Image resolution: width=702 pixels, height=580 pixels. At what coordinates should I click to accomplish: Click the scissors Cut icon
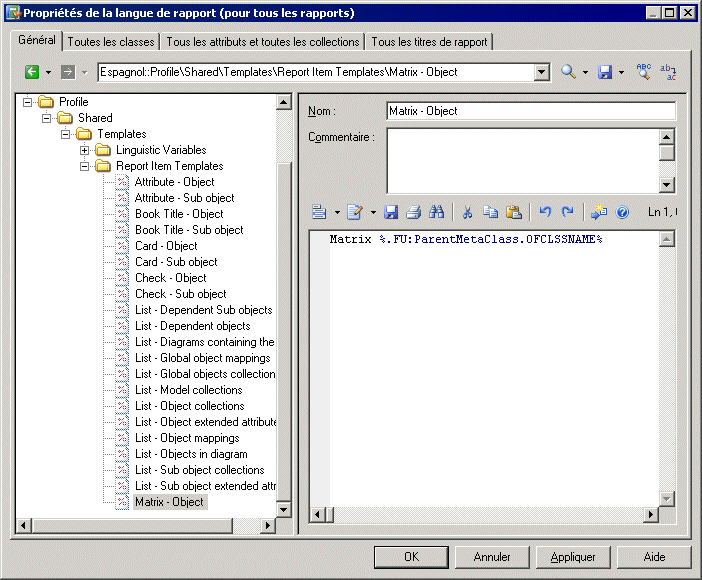point(467,212)
